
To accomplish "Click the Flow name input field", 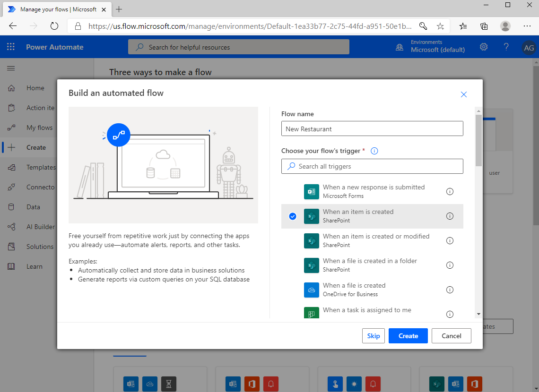I will [x=372, y=129].
